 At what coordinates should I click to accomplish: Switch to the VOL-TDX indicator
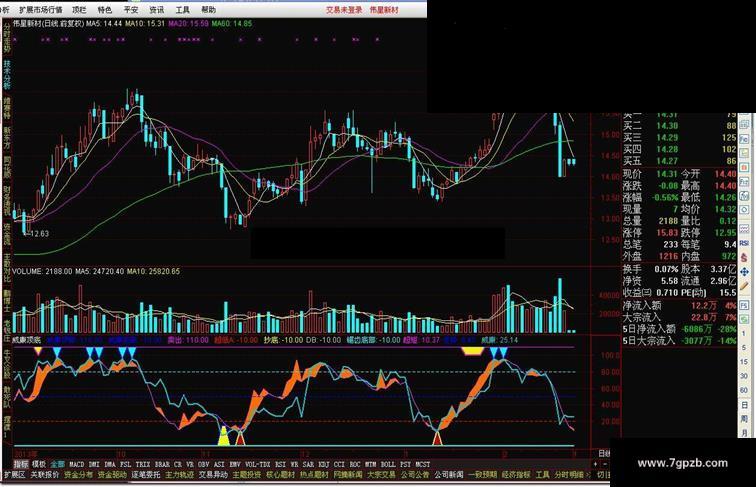pyautogui.click(x=257, y=464)
